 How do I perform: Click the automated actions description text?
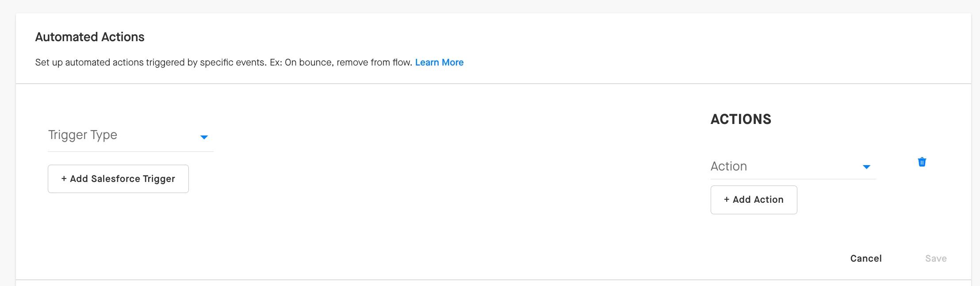[x=224, y=62]
